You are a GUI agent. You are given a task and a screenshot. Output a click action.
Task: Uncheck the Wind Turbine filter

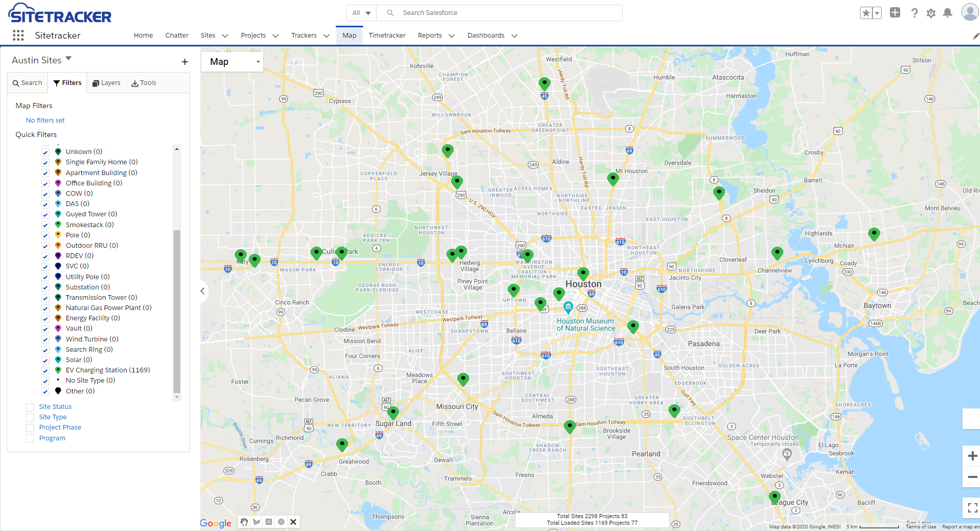(45, 340)
